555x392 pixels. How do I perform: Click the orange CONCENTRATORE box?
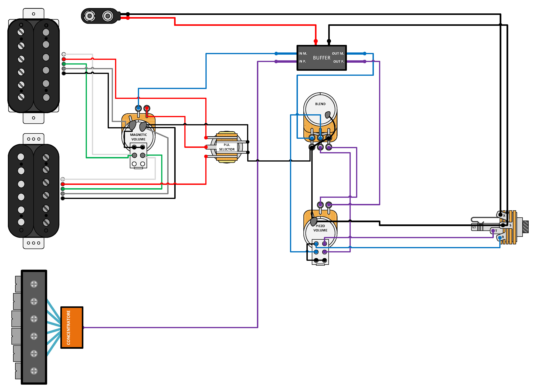[72, 327]
